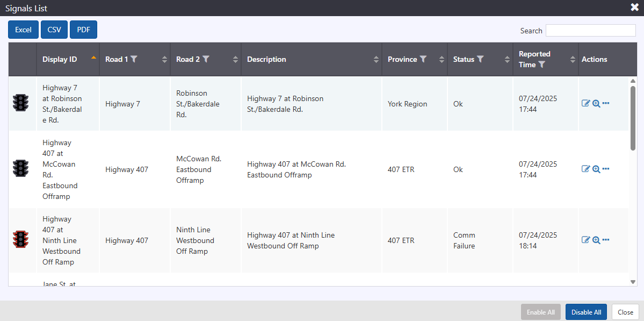Click into the Search input field
The height and width of the screenshot is (321, 644).
click(590, 31)
